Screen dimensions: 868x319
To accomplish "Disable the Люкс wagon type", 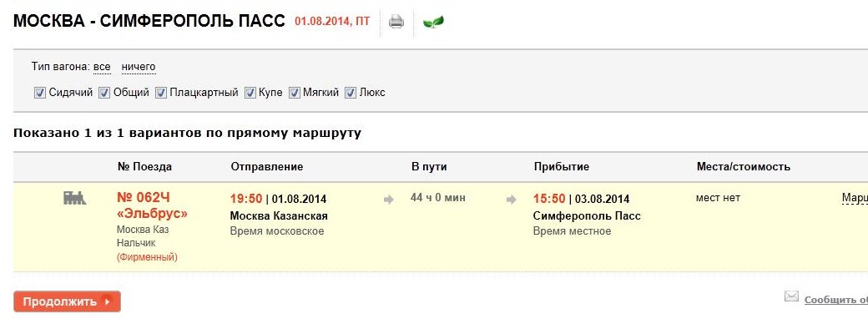I will coord(350,93).
